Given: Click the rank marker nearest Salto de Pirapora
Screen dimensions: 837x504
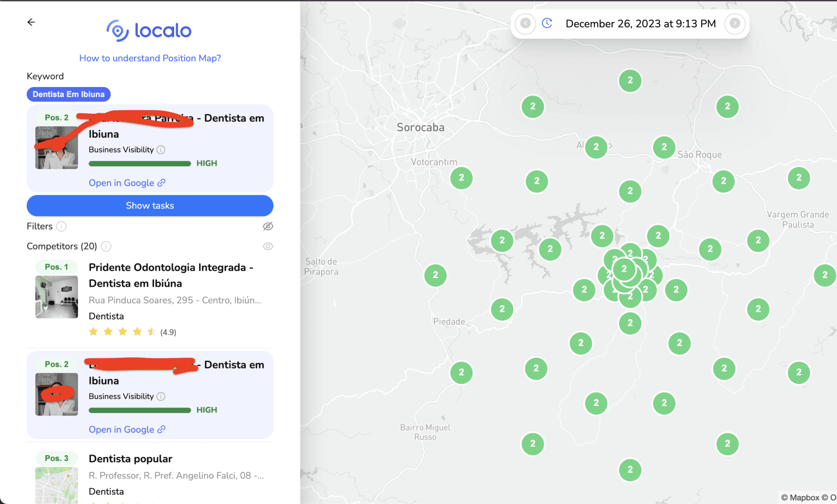Looking at the screenshot, I should pos(435,275).
